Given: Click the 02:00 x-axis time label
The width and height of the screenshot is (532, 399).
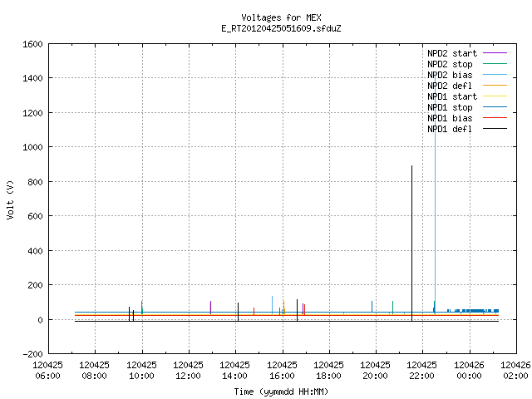Looking at the screenshot, I should click(x=515, y=376).
